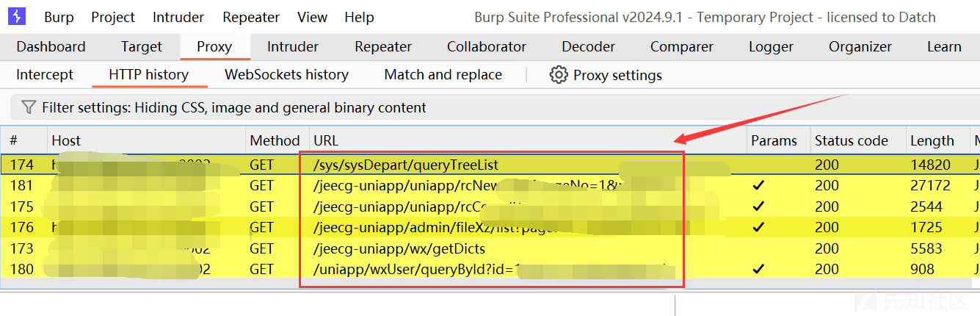Click length value 14820
The image size is (980, 316).
[930, 165]
